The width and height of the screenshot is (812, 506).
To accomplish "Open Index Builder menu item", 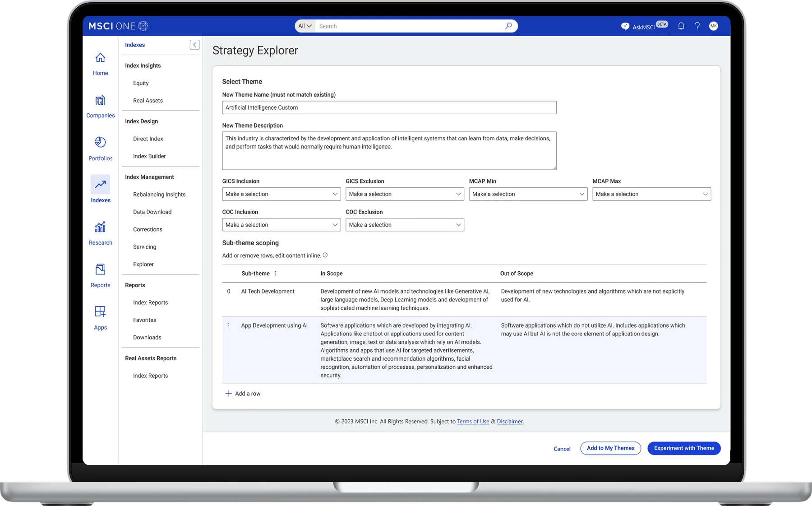I will [149, 156].
